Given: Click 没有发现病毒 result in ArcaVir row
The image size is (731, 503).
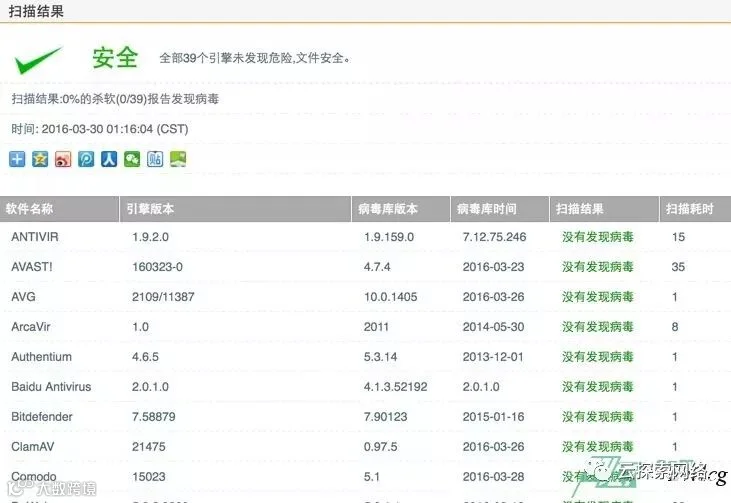Looking at the screenshot, I should [598, 327].
